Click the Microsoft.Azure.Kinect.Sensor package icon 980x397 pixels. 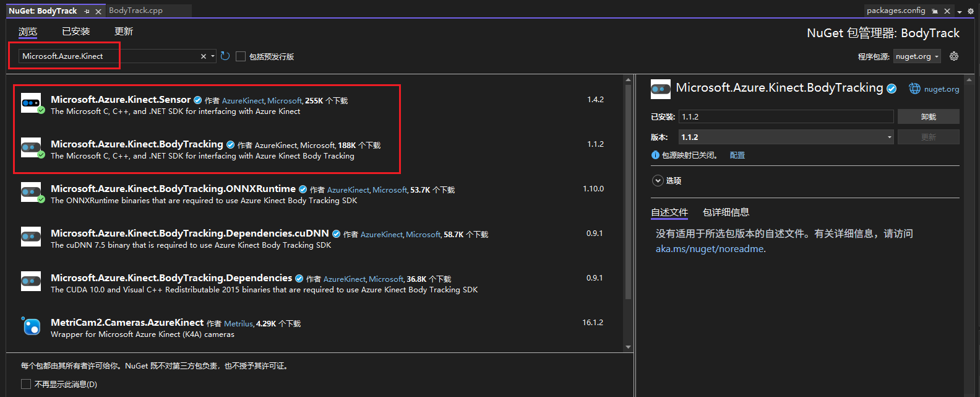(x=31, y=103)
